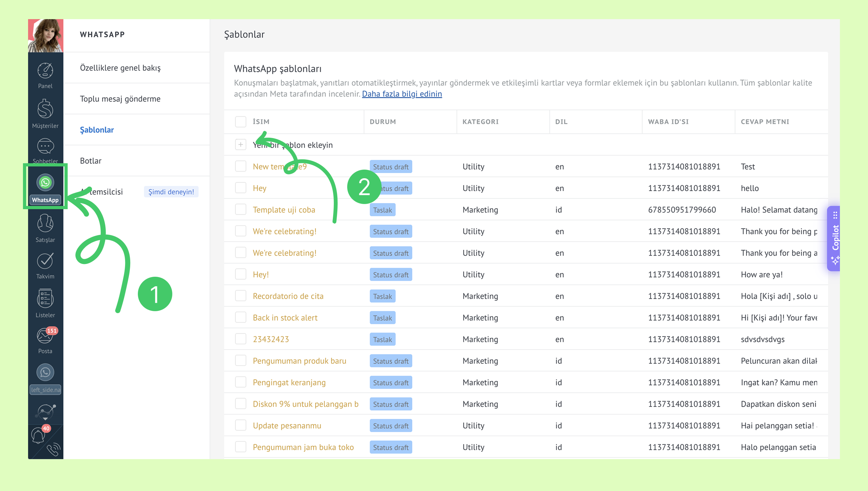Switch to Botlar menu item
This screenshot has width=868, height=491.
(90, 161)
